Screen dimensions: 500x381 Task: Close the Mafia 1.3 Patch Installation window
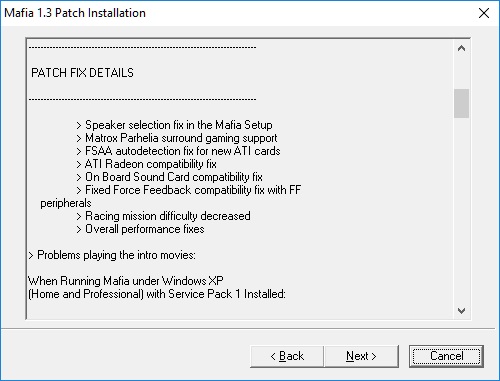coord(484,13)
